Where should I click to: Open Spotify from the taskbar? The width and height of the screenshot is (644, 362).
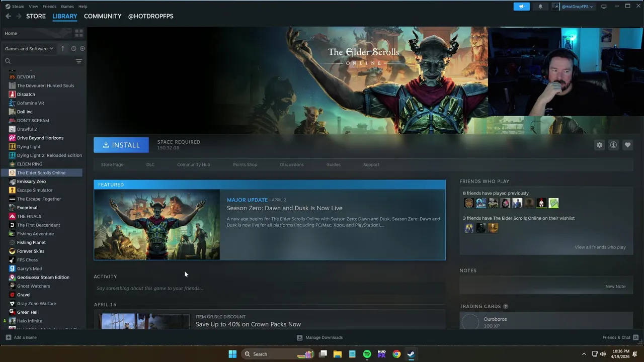pyautogui.click(x=367, y=354)
